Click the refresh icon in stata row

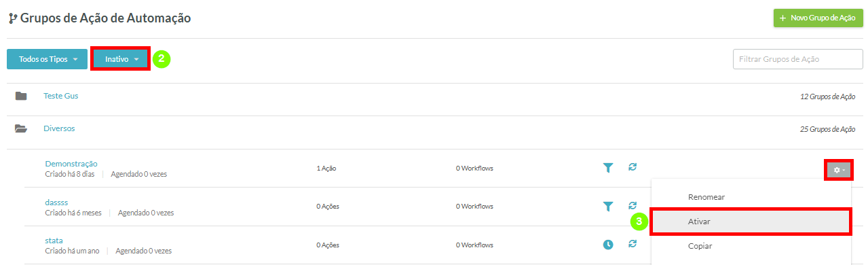[633, 243]
